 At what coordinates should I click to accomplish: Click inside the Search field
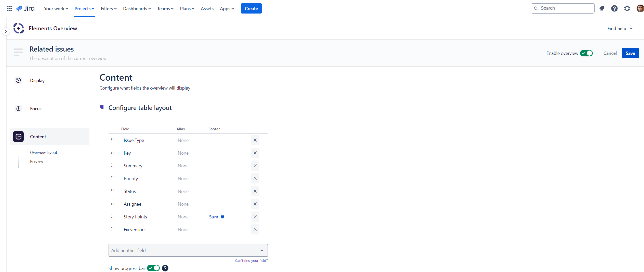pos(562,8)
